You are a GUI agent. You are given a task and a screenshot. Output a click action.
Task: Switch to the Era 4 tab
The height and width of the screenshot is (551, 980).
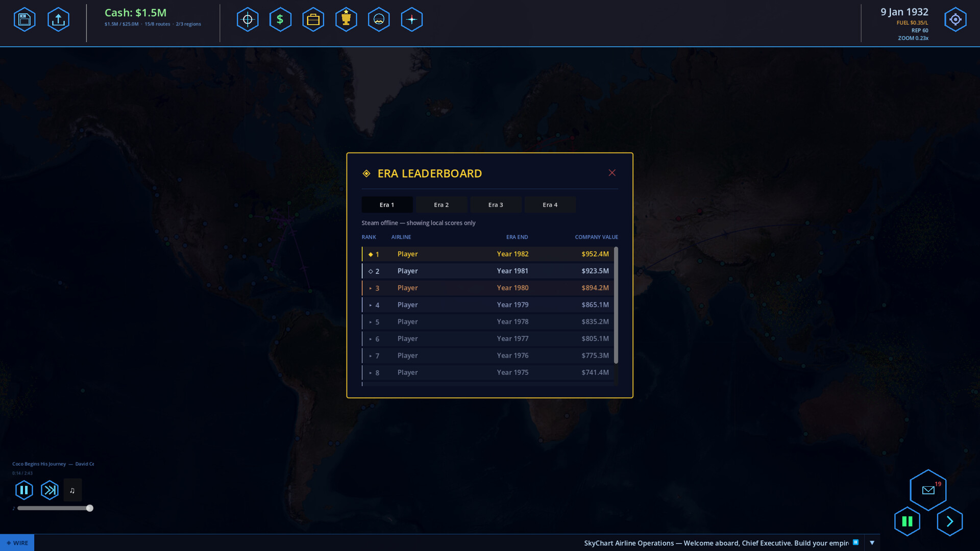(550, 205)
